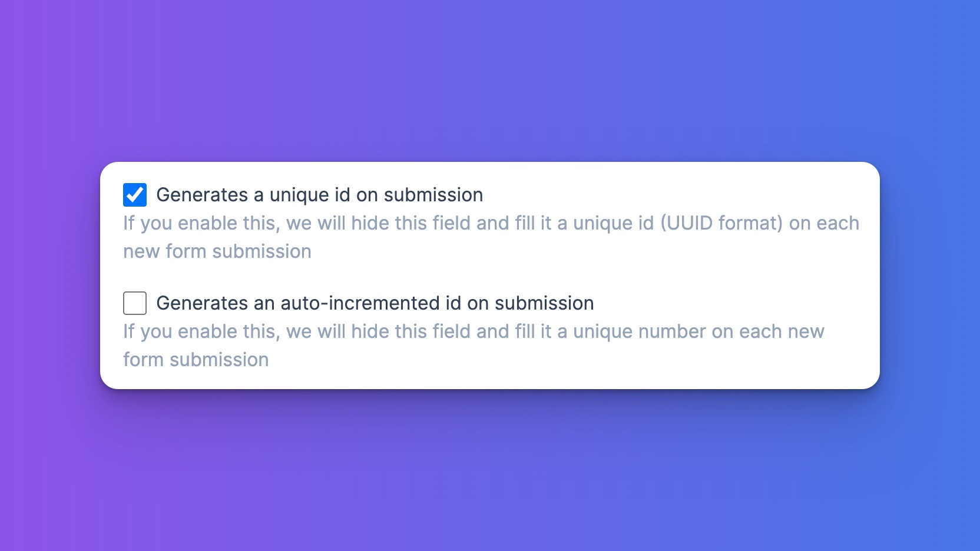This screenshot has height=551, width=980.
Task: Click "Generates" in the auto-incremented label
Action: pos(202,303)
